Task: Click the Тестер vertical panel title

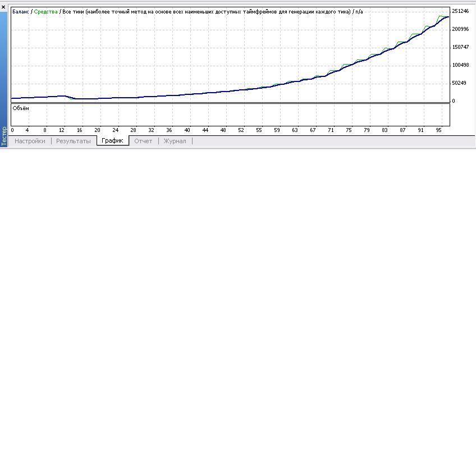Action: coord(3,136)
